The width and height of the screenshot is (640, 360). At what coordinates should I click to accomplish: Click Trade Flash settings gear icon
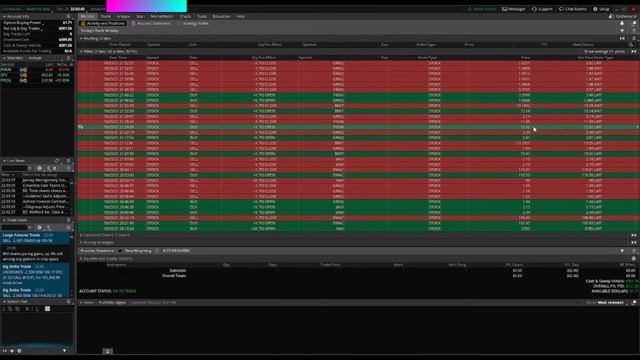click(39, 227)
